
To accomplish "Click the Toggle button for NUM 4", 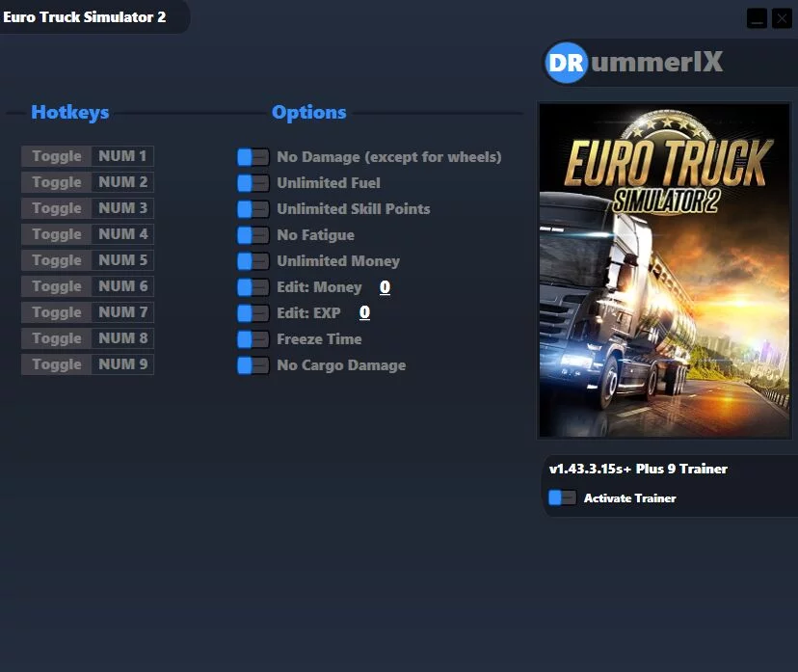I will (x=57, y=234).
